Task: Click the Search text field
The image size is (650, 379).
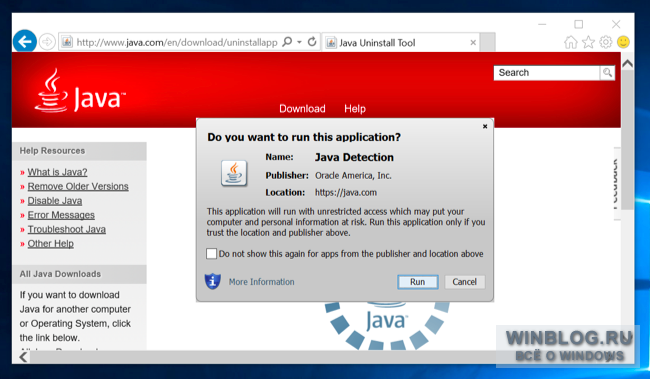Action: pyautogui.click(x=546, y=73)
